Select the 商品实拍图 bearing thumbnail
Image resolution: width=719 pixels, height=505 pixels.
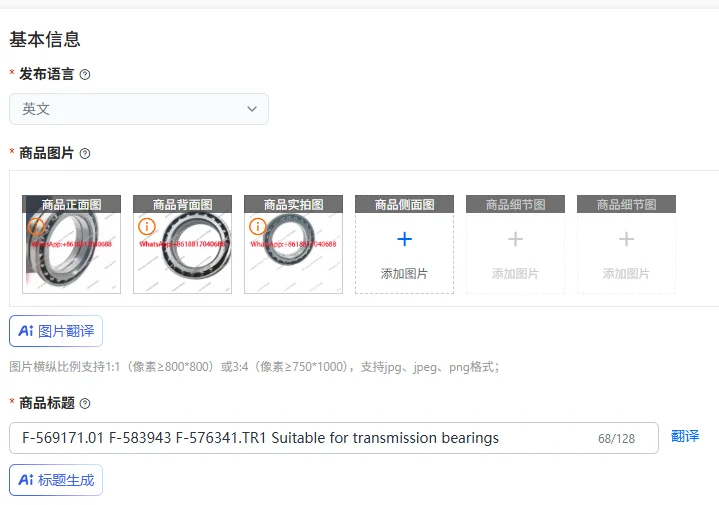click(x=293, y=244)
